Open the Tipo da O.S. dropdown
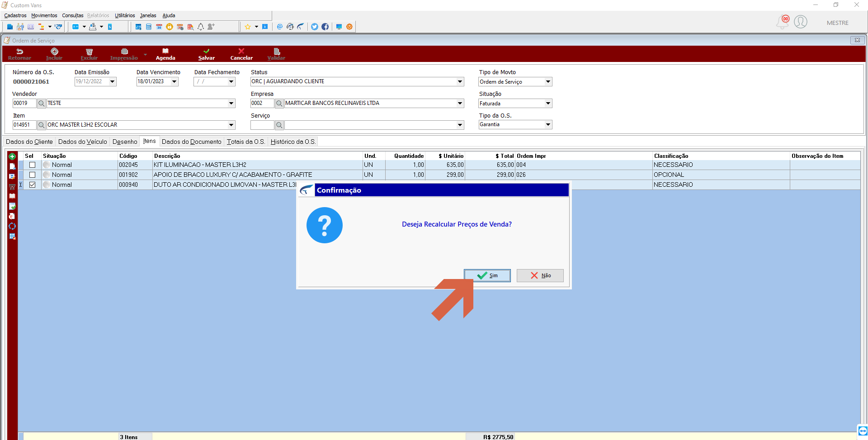 [x=548, y=125]
